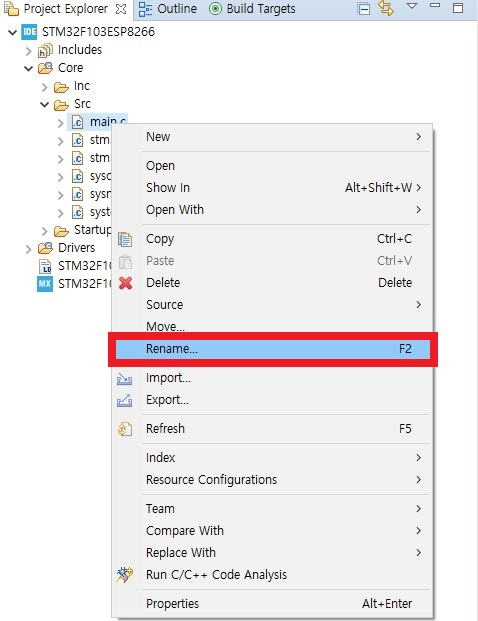Choose Open in the context menu
Screen dimensions: 478x621
pos(272,166)
